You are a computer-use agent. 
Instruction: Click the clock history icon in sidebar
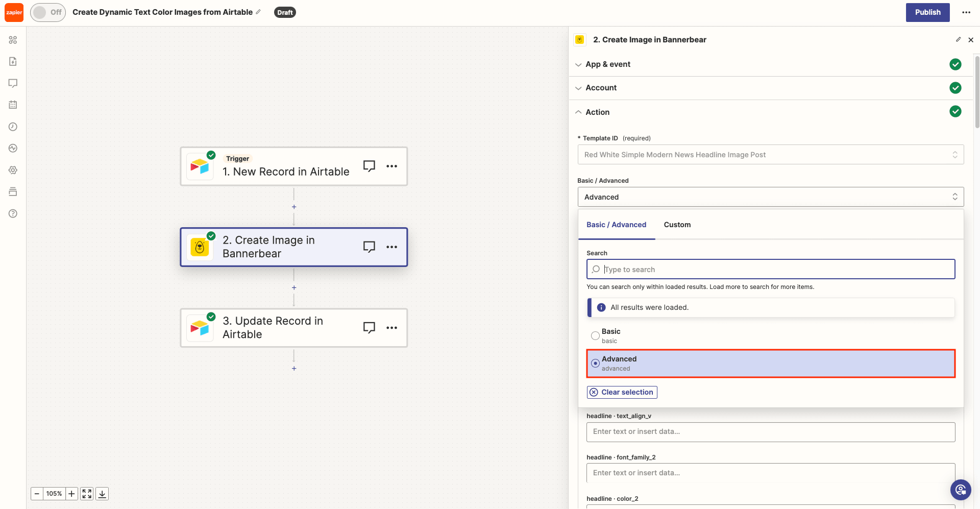(x=13, y=127)
